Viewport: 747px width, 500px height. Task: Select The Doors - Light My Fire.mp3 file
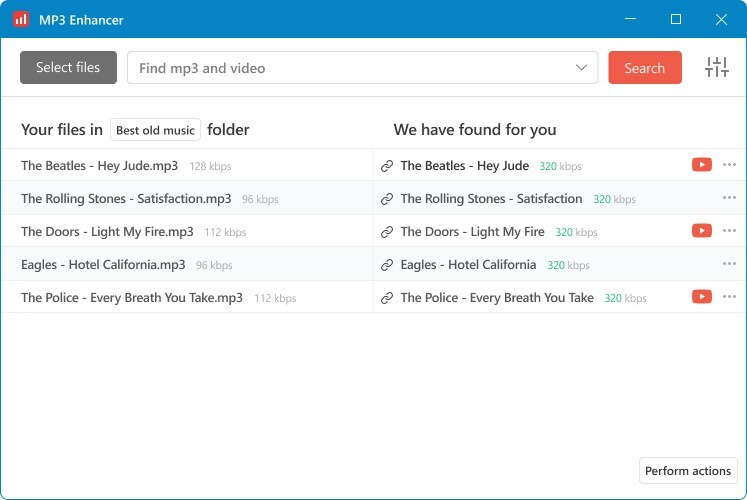(107, 232)
